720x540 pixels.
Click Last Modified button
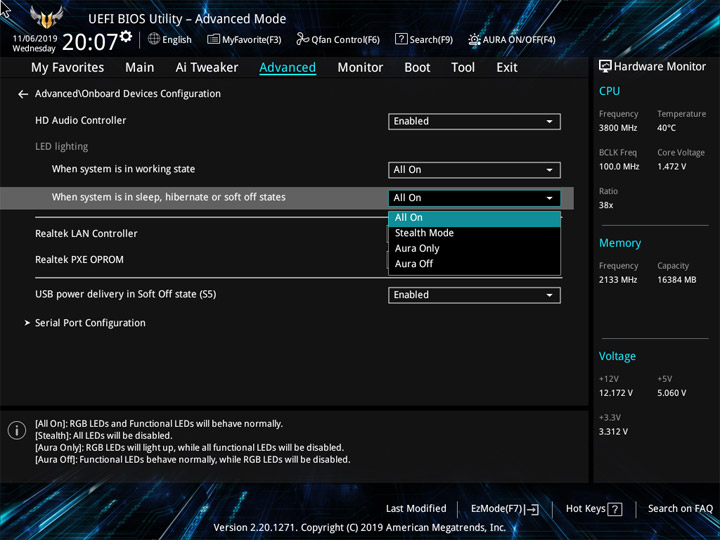pyautogui.click(x=416, y=508)
